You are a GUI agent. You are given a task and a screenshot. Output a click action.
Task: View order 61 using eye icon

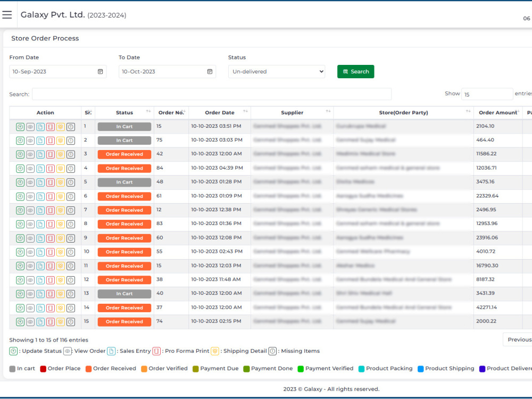30,196
